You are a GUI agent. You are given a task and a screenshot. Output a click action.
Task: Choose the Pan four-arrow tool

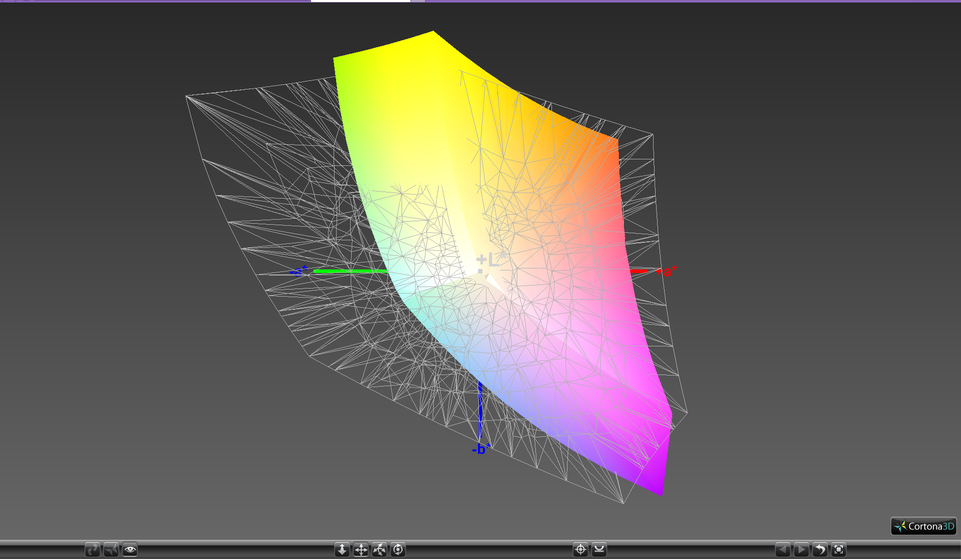pyautogui.click(x=361, y=549)
